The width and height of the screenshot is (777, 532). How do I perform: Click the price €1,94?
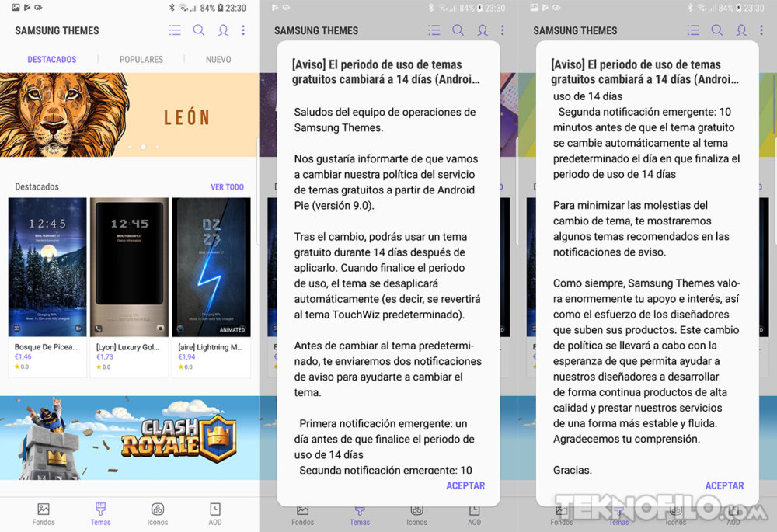186,356
